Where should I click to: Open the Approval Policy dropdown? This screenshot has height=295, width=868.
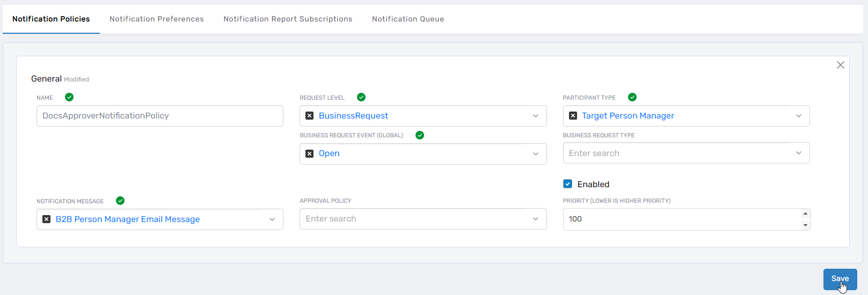click(535, 219)
